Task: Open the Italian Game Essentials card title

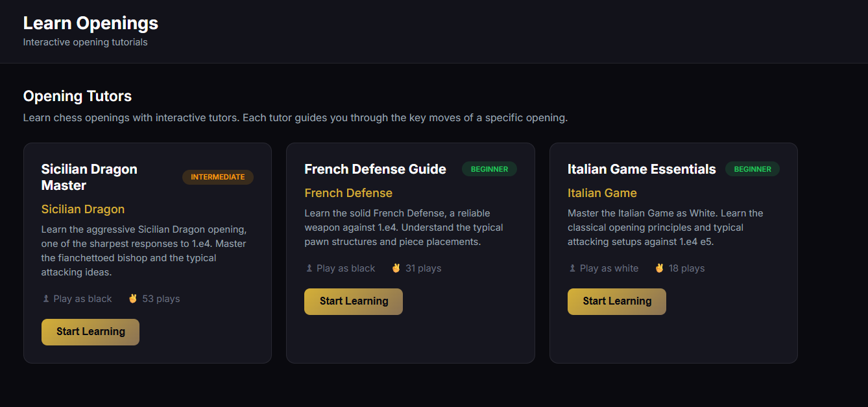Action: pos(642,169)
